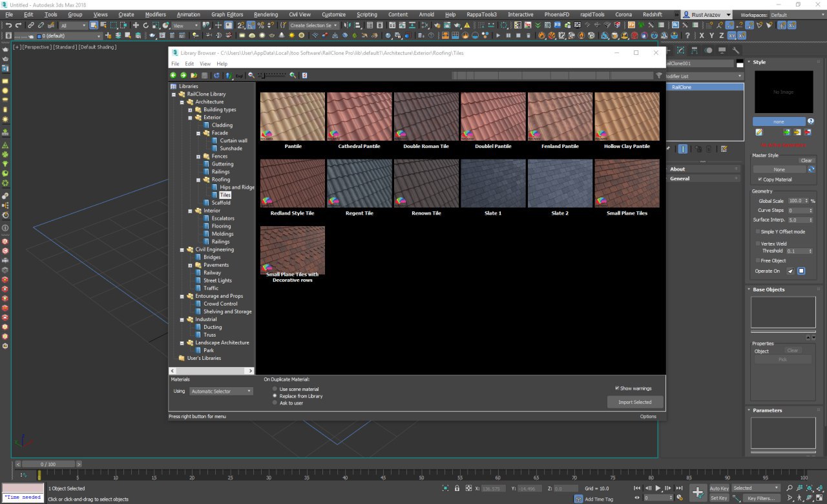The image size is (827, 504).
Task: Click the style none button
Action: 779,121
